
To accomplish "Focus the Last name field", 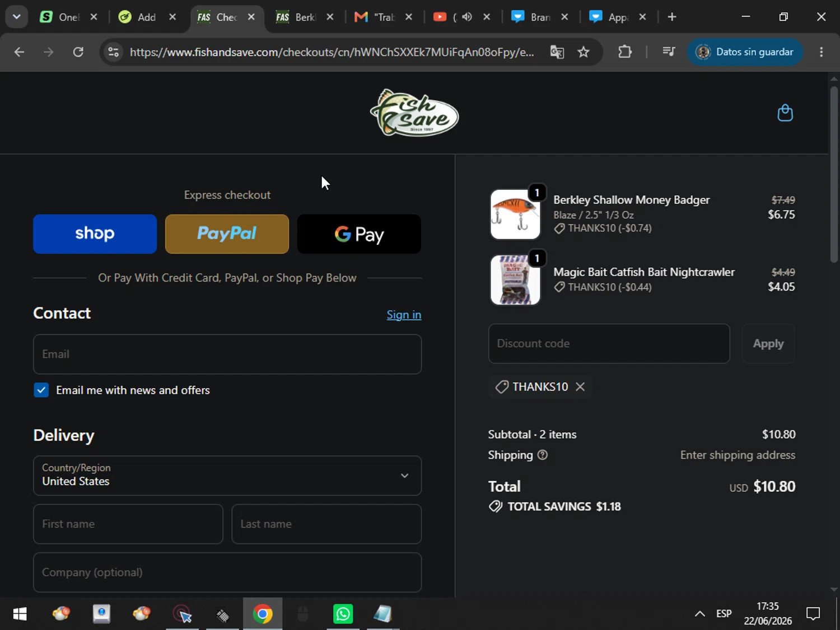I will [x=326, y=524].
